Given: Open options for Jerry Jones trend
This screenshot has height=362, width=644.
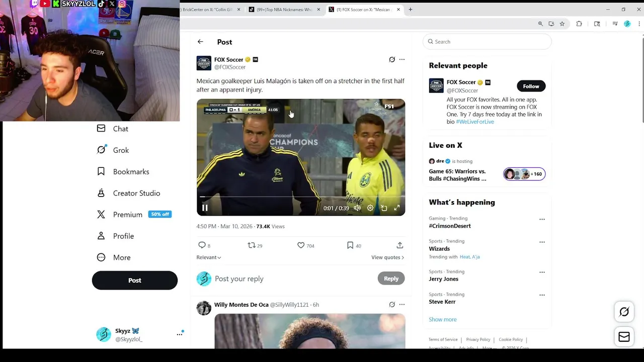Looking at the screenshot, I should 542,272.
